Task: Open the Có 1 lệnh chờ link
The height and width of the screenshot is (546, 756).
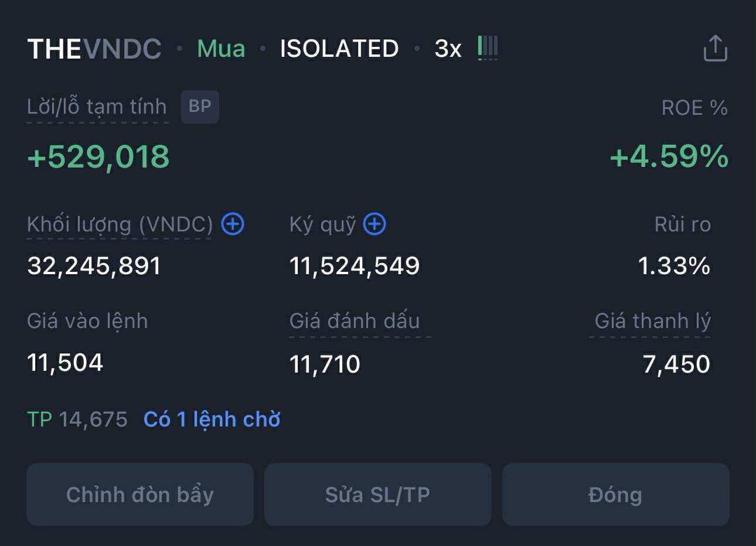Action: [212, 419]
